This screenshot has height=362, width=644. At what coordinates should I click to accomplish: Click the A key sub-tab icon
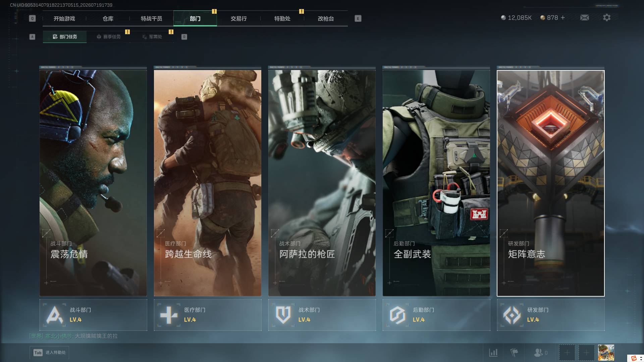[x=32, y=37]
